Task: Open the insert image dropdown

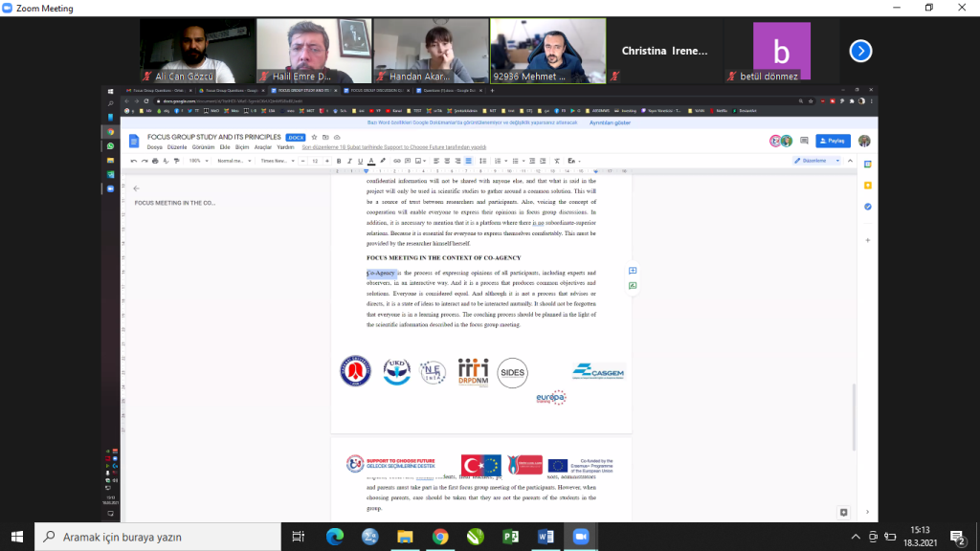Action: 421,161
